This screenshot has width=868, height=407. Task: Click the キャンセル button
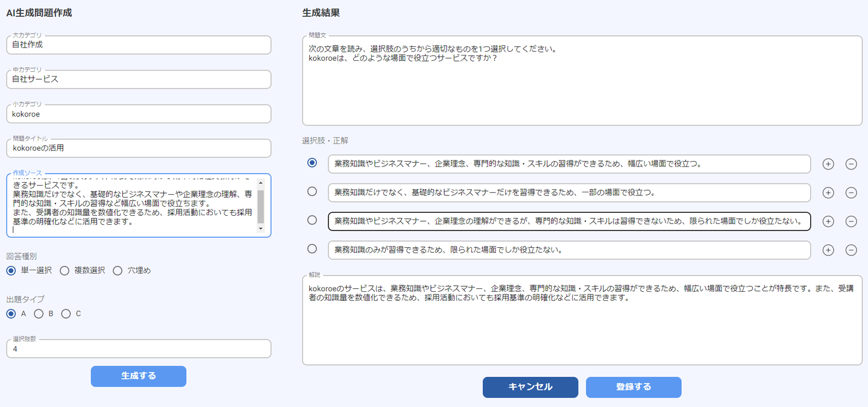pyautogui.click(x=530, y=387)
